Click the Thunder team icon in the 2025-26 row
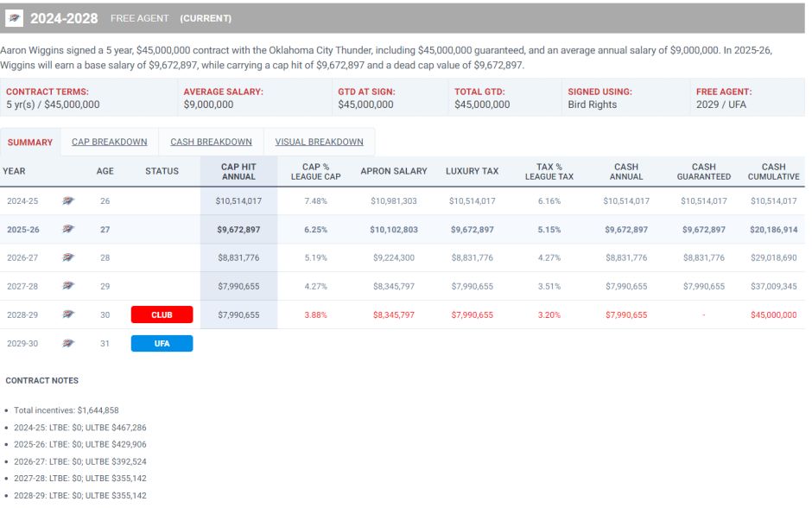Viewport: 812px width, 508px height. point(68,229)
